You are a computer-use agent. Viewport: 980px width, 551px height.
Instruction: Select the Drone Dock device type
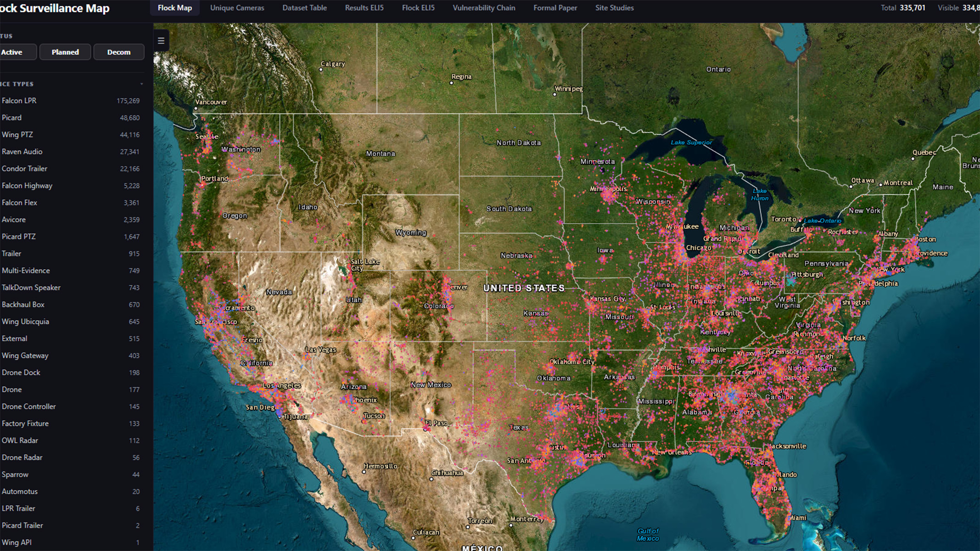[71, 372]
